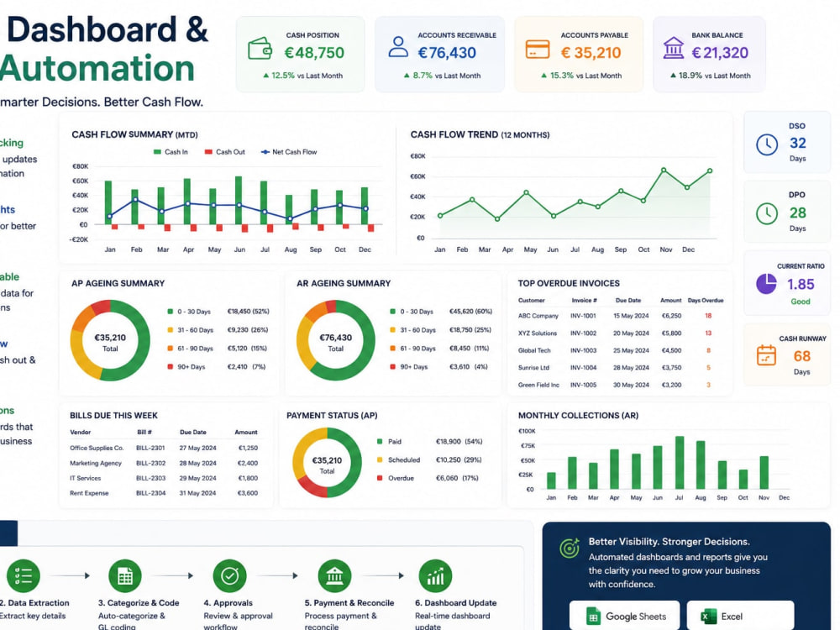Click the Approvals checkmark icon
This screenshot has height=630, width=840.
[x=230, y=576]
